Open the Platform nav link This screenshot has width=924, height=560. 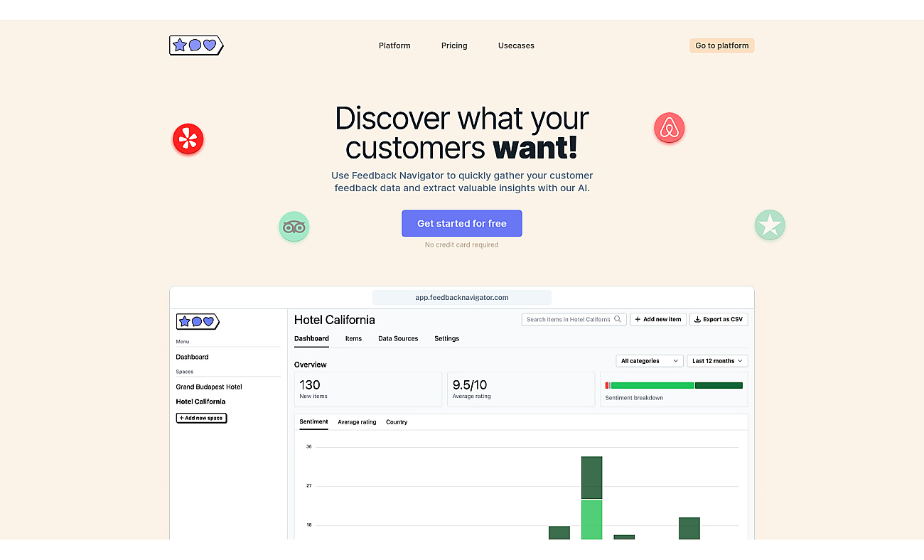tap(394, 45)
